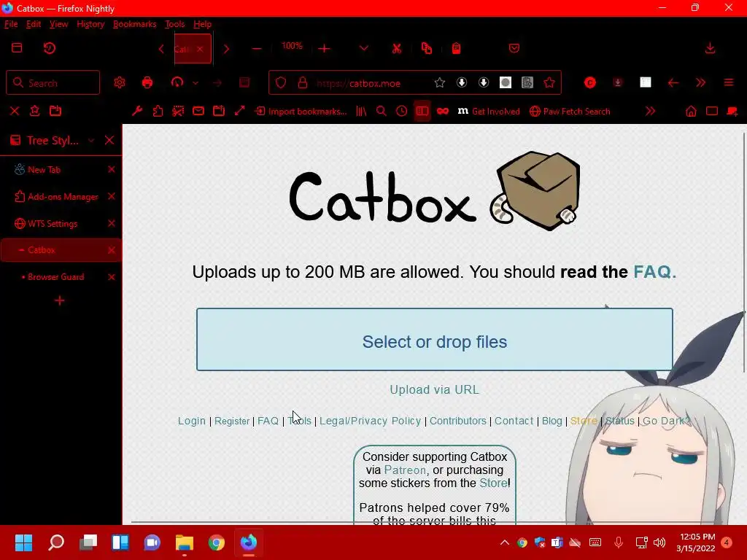The width and height of the screenshot is (747, 560).
Task: Click the Copy icon in the top toolbar
Action: [426, 49]
